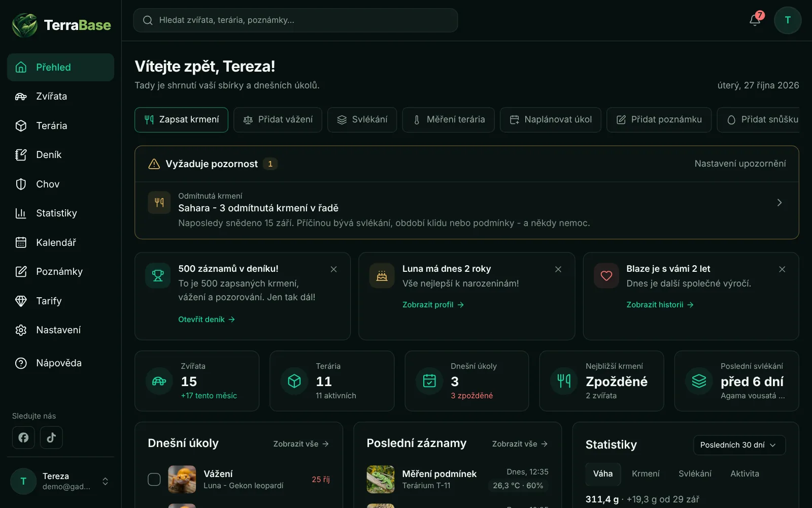Open Kalendář in the sidebar
The height and width of the screenshot is (508, 812).
(x=60, y=242)
